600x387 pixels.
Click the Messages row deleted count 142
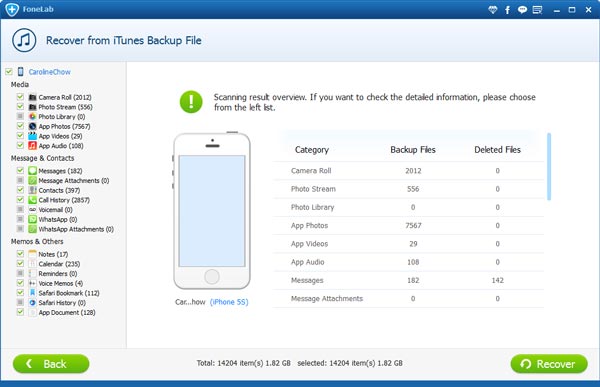(497, 280)
